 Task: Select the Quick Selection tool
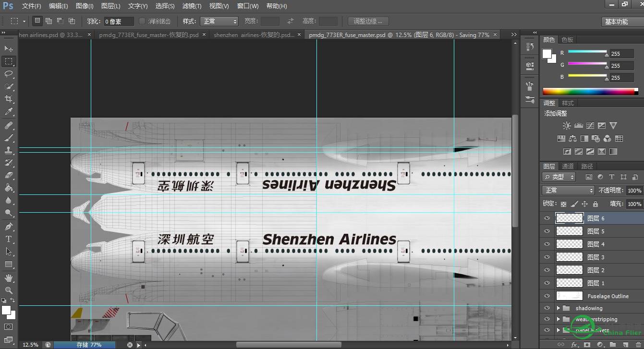pyautogui.click(x=9, y=86)
